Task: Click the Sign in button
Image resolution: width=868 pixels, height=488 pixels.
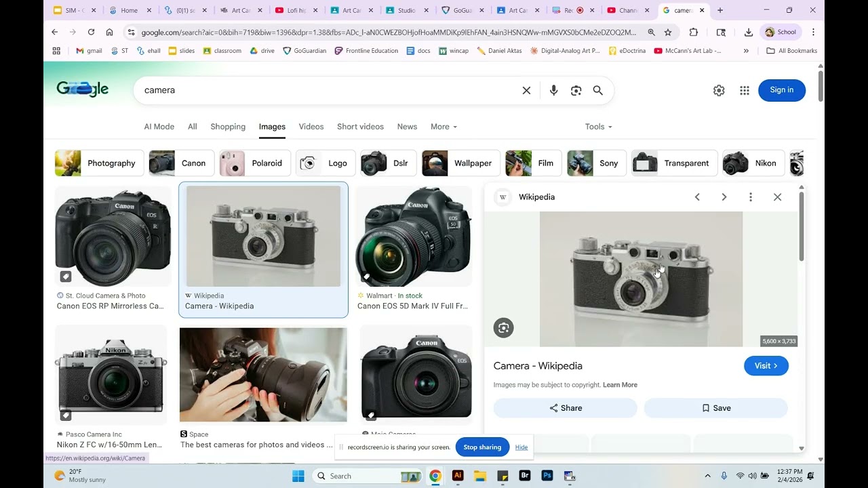Action: click(781, 90)
